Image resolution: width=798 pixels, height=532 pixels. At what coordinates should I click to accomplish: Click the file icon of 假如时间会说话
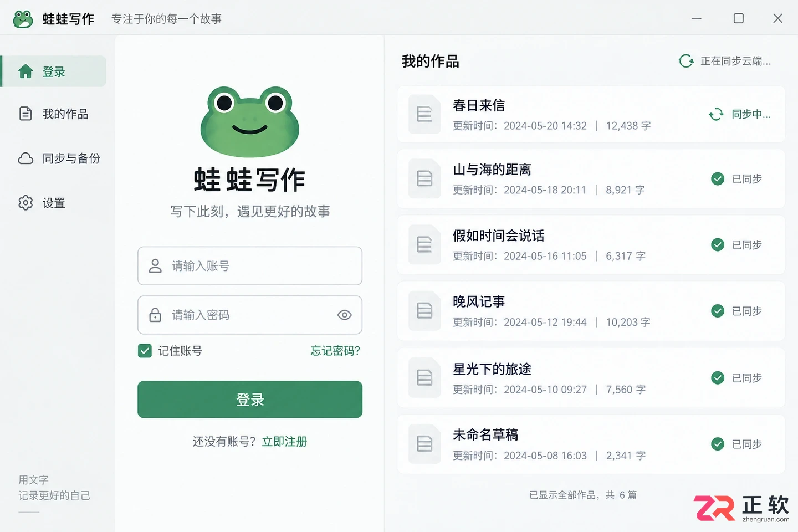click(424, 244)
